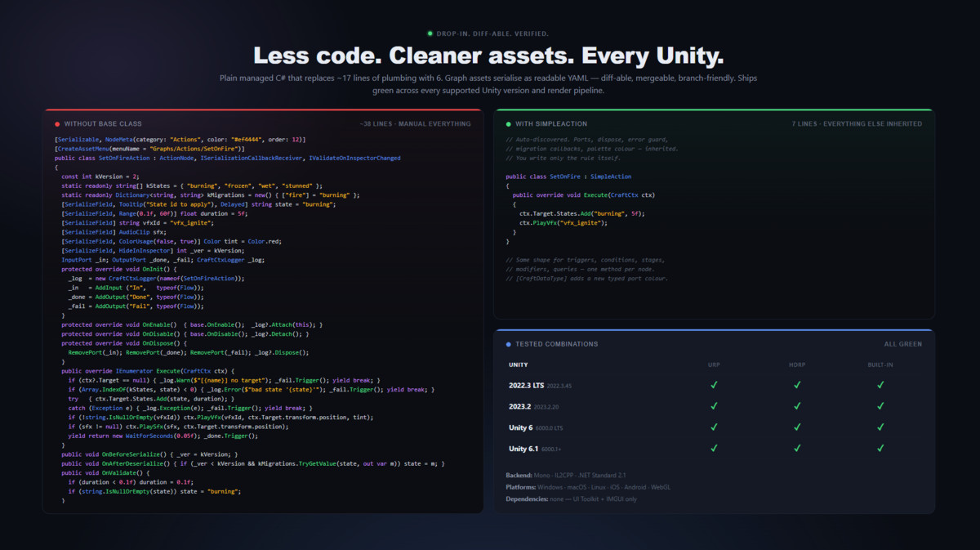The height and width of the screenshot is (550, 980).
Task: Click the 'protected override void OnEnable()' code line
Action: 192,324
